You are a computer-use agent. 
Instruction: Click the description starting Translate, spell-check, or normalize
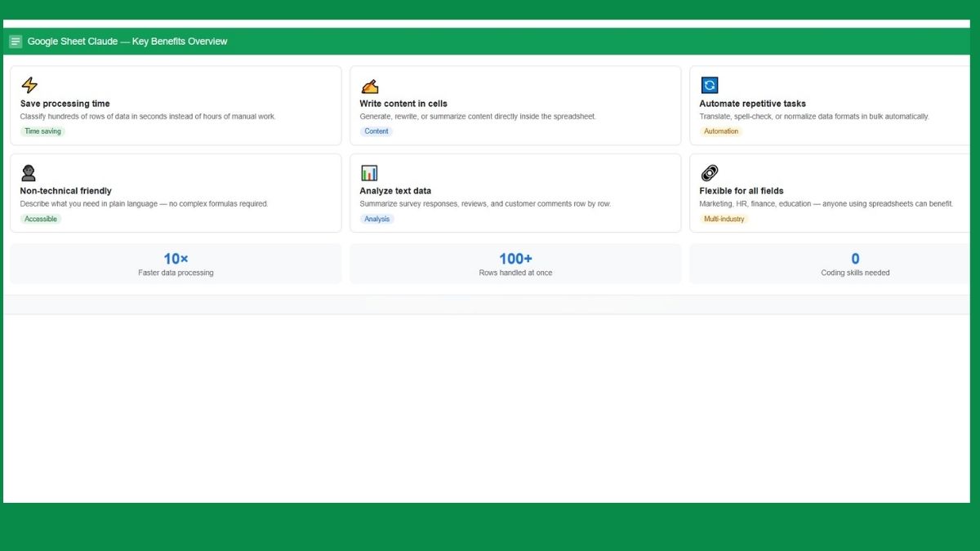click(x=814, y=117)
